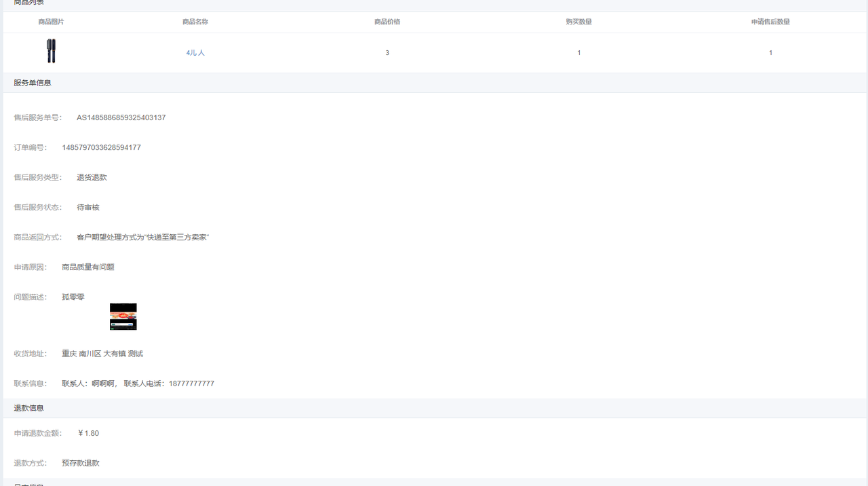Select the reason value 商品质量有问题

click(x=88, y=267)
